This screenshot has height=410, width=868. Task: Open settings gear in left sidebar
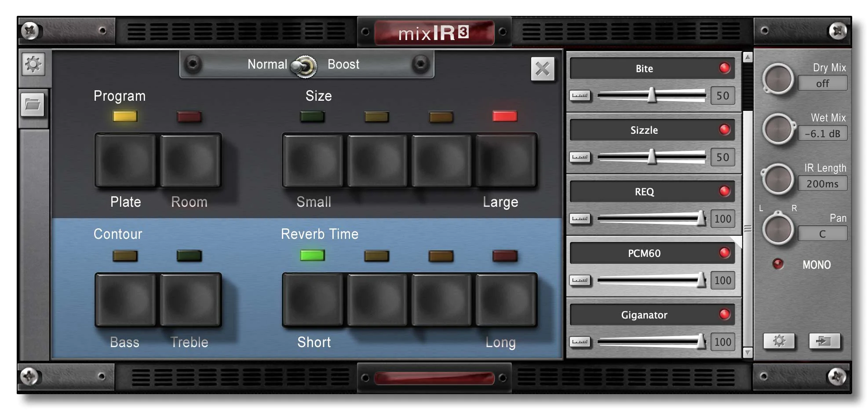click(x=33, y=65)
